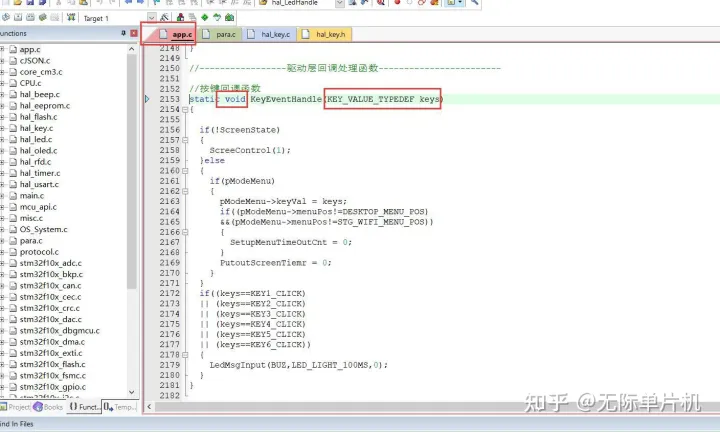Collapse the code fold at line 2166
Viewport: 720px width, 432px height.
[185, 232]
